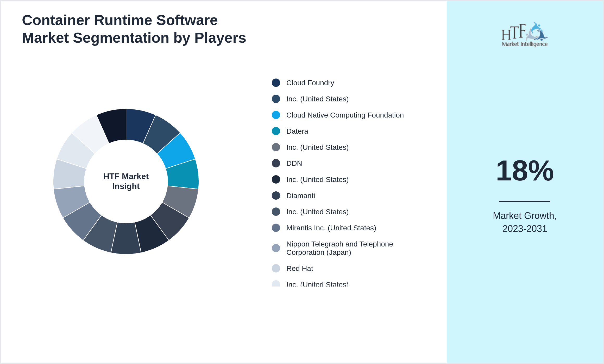Click the HTF Market Insight donut center
This screenshot has height=364, width=604.
click(x=126, y=181)
